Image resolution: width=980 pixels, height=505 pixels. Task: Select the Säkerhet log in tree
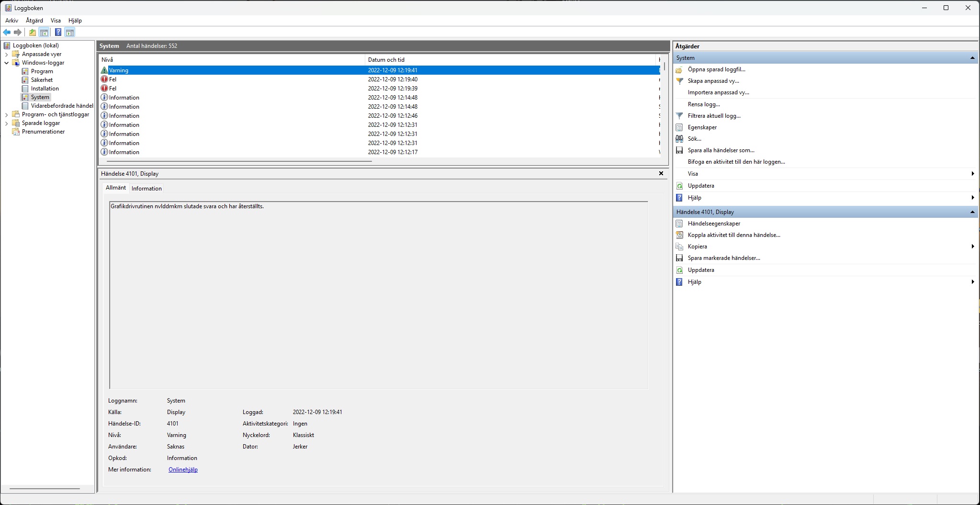[x=42, y=80]
